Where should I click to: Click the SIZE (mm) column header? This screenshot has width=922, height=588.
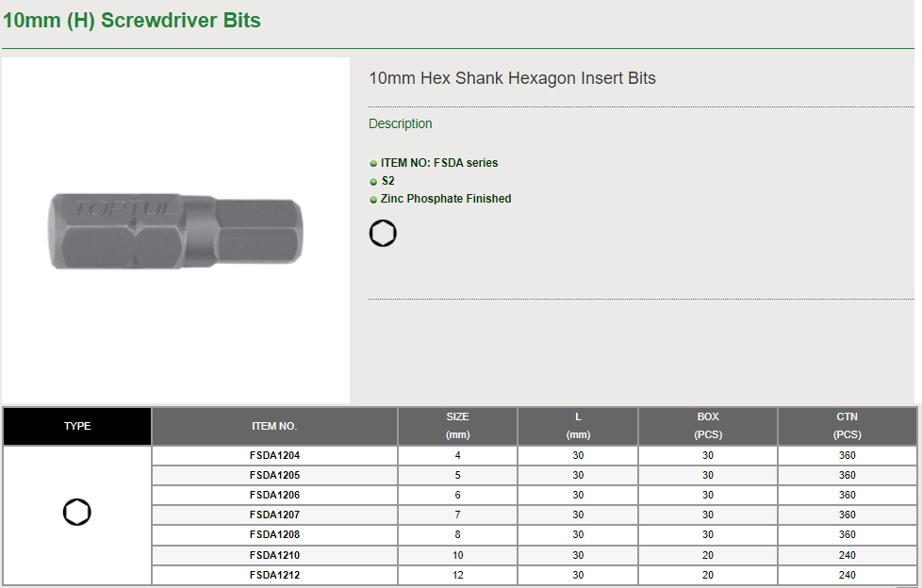(457, 426)
